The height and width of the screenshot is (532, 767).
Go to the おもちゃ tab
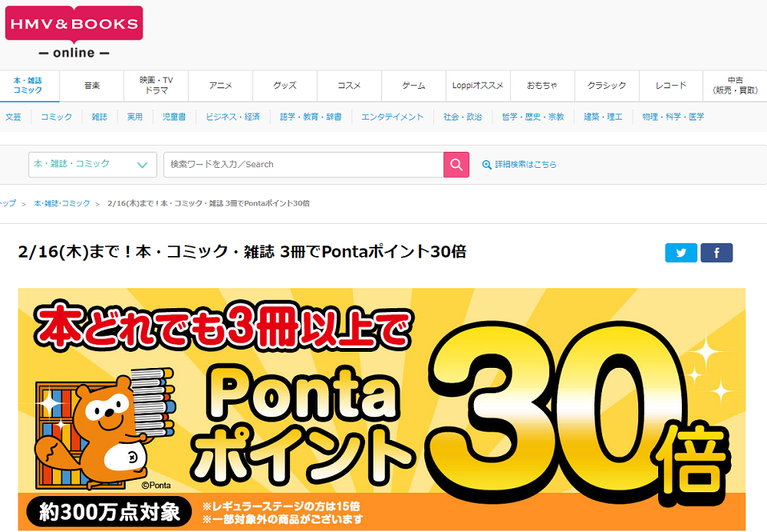[x=542, y=86]
